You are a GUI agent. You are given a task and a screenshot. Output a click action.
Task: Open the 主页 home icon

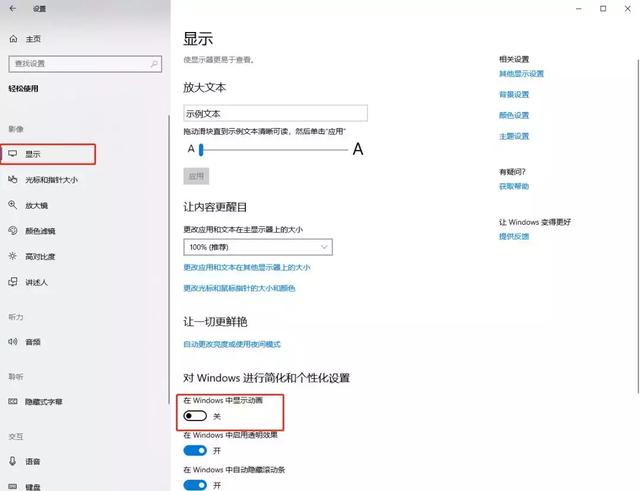[x=13, y=39]
